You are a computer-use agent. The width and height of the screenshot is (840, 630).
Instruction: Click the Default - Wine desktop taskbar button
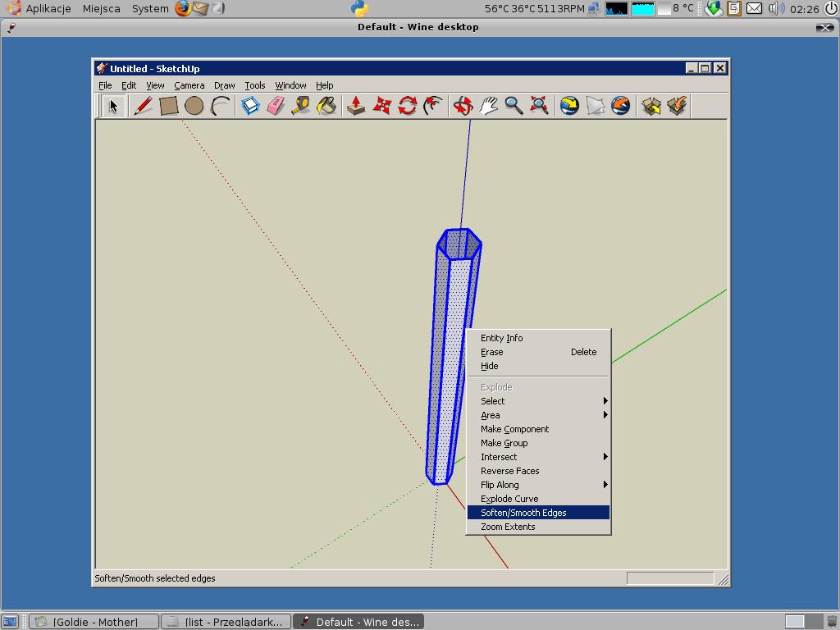358,622
